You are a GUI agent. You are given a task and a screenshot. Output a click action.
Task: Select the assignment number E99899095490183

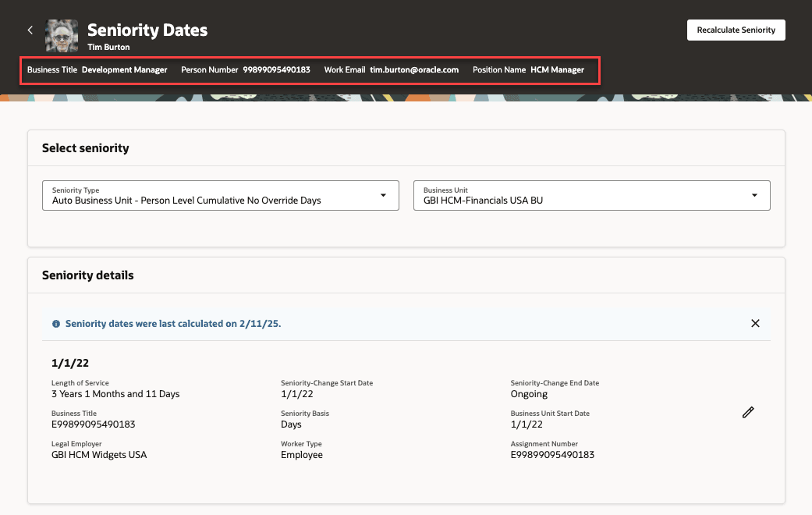(x=552, y=455)
